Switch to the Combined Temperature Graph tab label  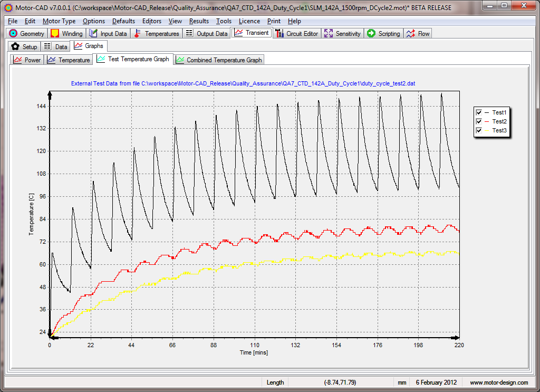click(x=224, y=60)
